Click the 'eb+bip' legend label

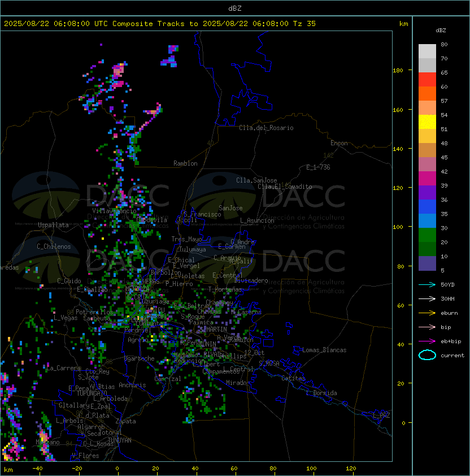pos(451,341)
